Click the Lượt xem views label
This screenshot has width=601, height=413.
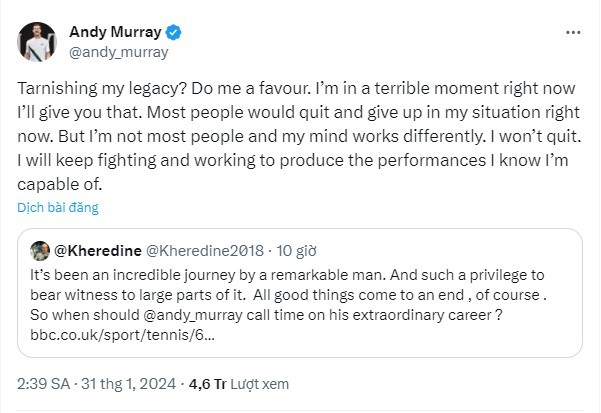tap(259, 384)
